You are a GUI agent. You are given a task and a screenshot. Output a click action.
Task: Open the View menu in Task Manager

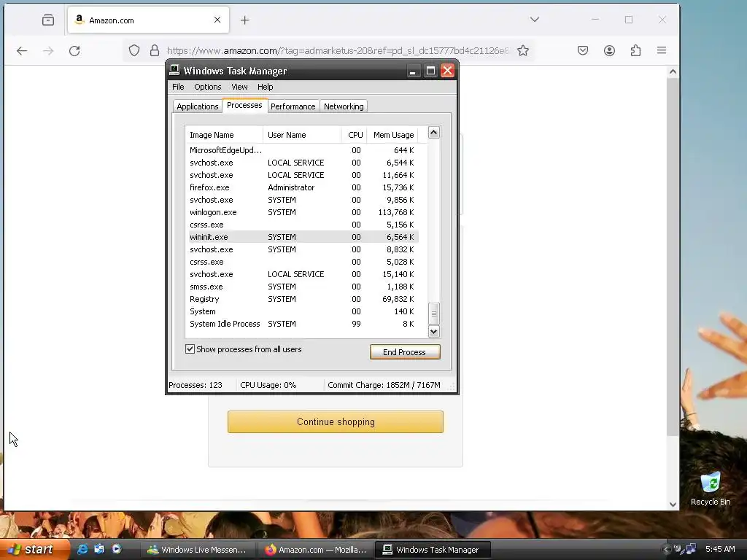click(x=239, y=87)
